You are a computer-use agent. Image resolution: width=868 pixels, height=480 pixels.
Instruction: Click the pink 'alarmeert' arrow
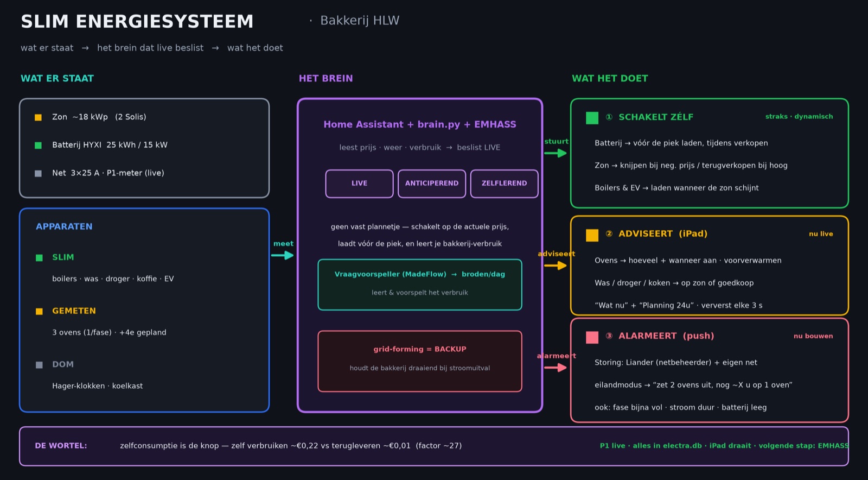click(556, 368)
